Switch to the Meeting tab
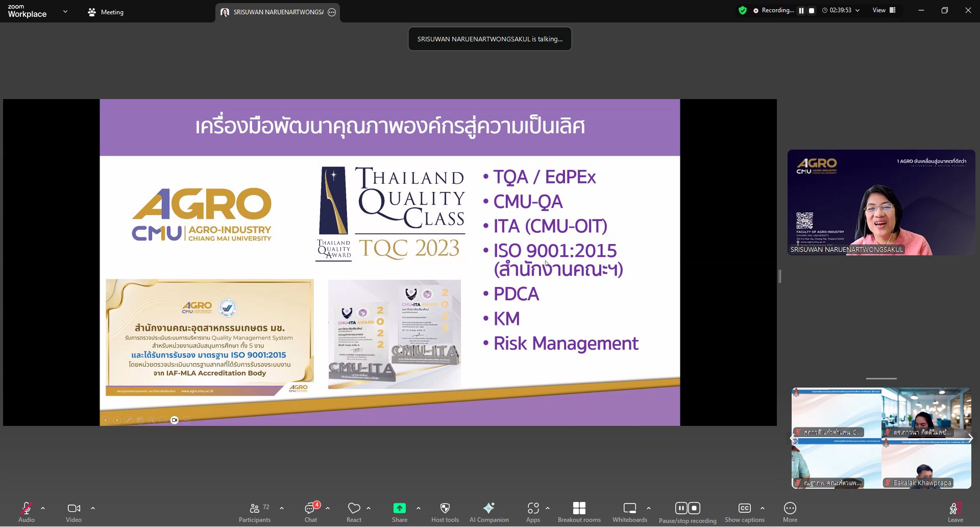 coord(106,12)
